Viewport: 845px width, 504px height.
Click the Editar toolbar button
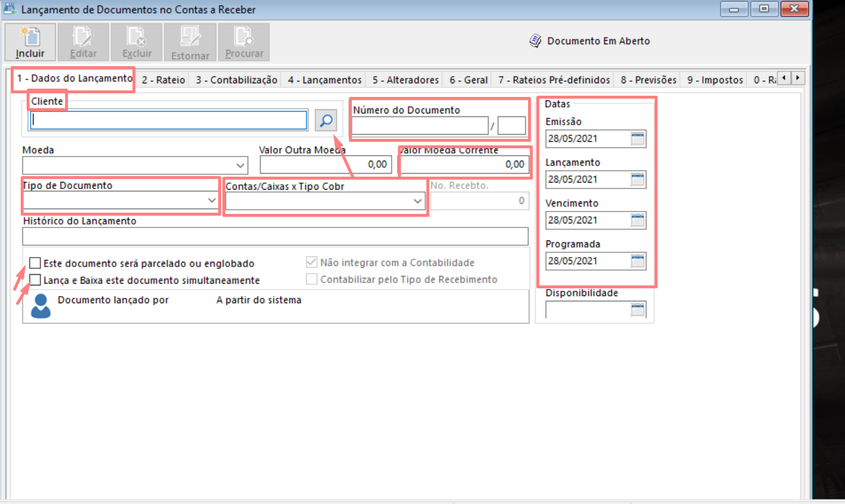tap(83, 42)
